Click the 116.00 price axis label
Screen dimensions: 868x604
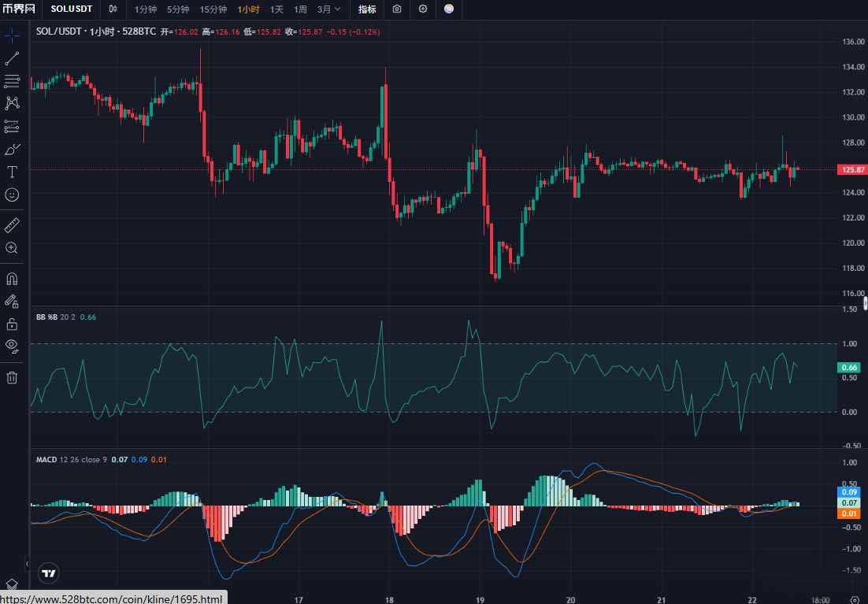tap(853, 294)
